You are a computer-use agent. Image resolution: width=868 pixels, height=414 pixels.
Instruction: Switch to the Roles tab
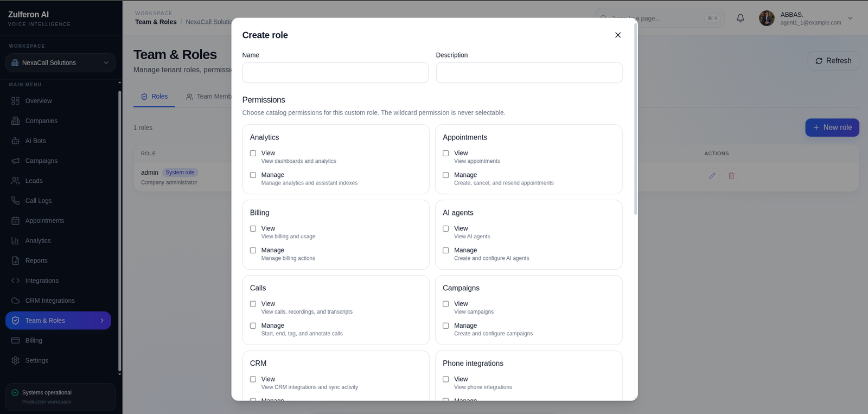pyautogui.click(x=154, y=97)
